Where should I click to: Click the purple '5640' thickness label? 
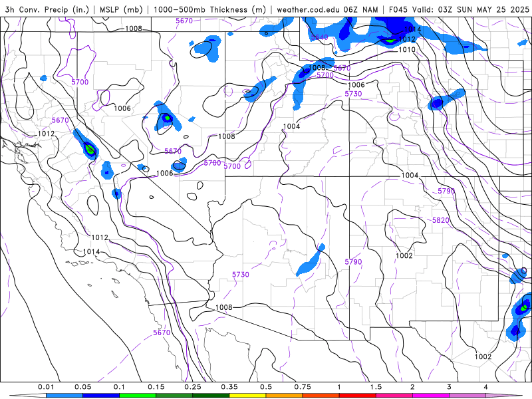(x=320, y=37)
